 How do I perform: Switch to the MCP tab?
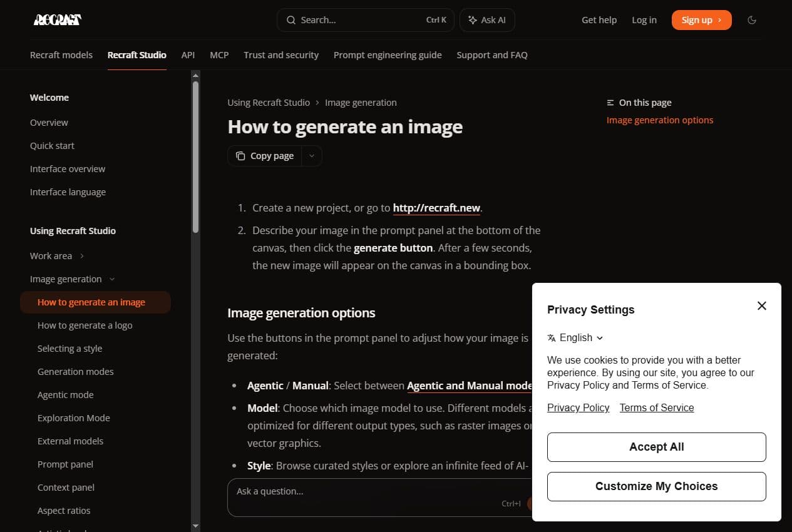click(x=219, y=55)
